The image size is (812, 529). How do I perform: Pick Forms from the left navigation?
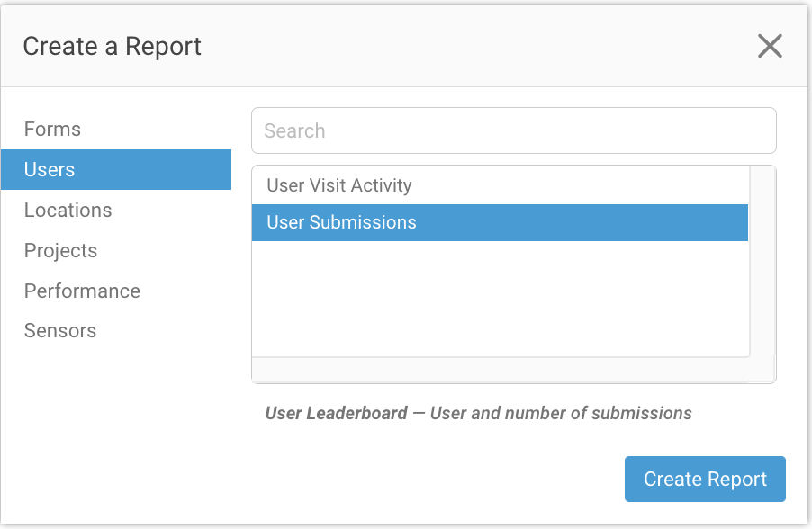(52, 129)
